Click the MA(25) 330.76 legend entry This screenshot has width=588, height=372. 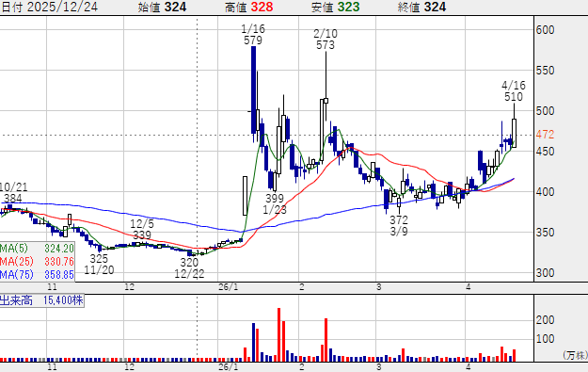pyautogui.click(x=37, y=261)
